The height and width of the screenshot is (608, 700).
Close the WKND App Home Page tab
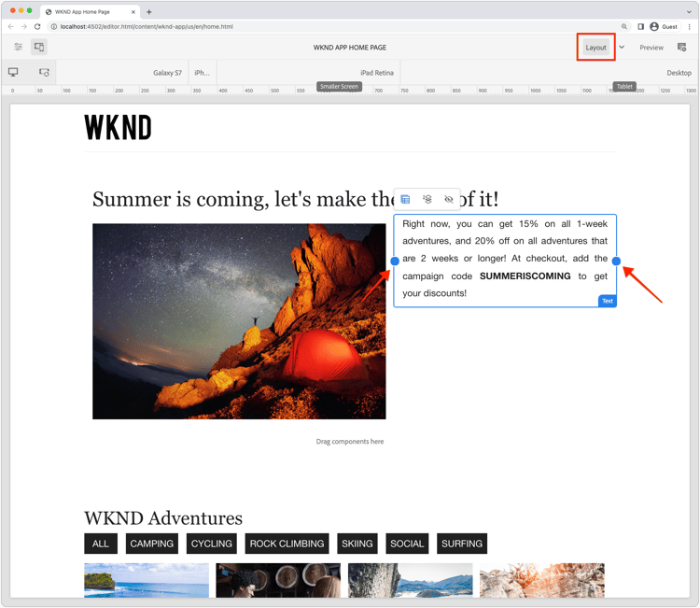[x=133, y=12]
